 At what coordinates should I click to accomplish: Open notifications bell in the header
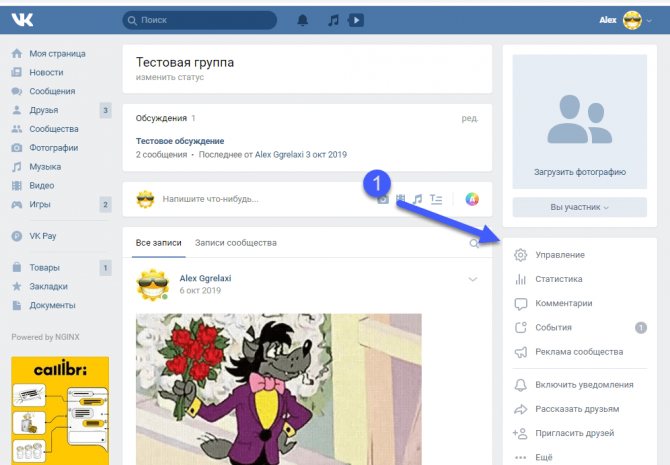pos(303,20)
